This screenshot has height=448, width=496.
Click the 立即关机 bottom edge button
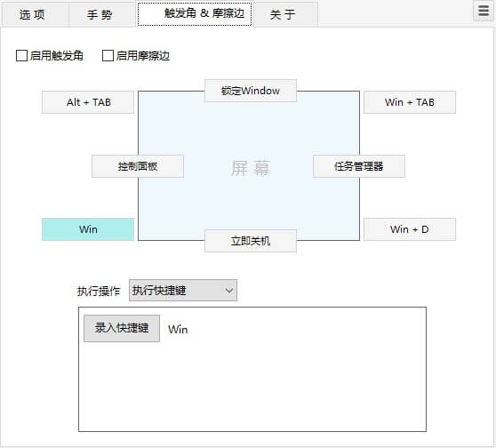click(251, 241)
